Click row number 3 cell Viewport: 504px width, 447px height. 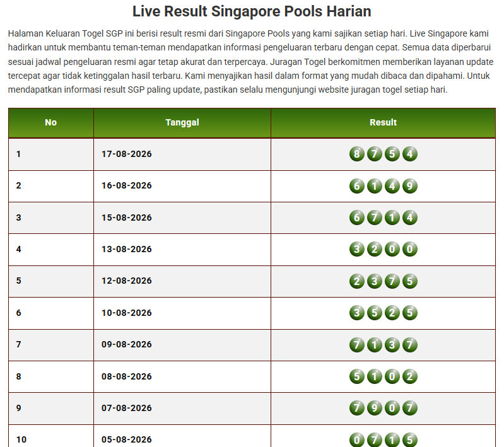(x=51, y=218)
